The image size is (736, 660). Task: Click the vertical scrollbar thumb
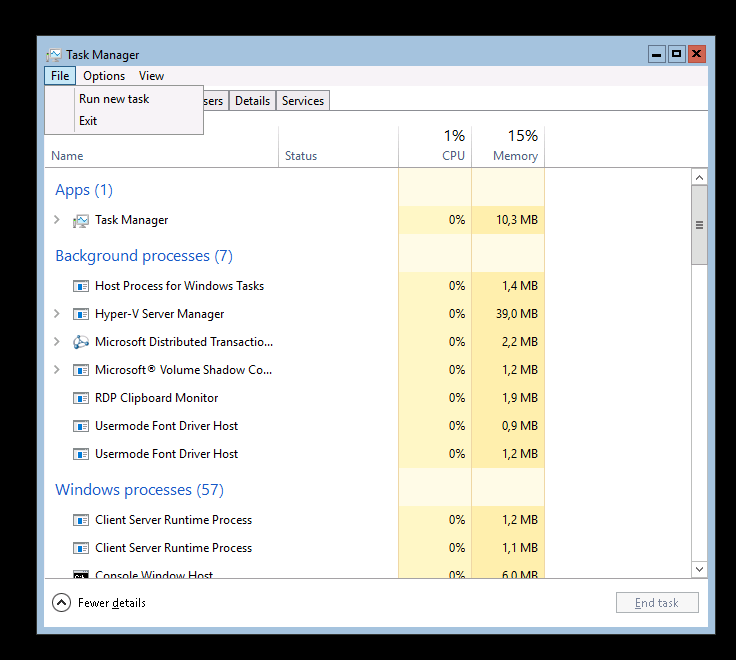click(699, 225)
